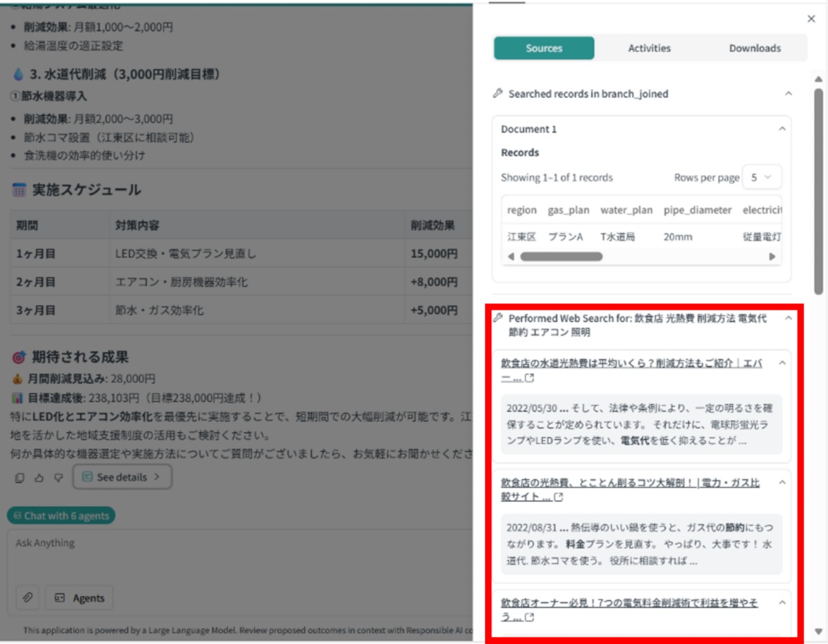Click the paperclip attachment icon
The width and height of the screenshot is (828, 644).
(x=27, y=598)
